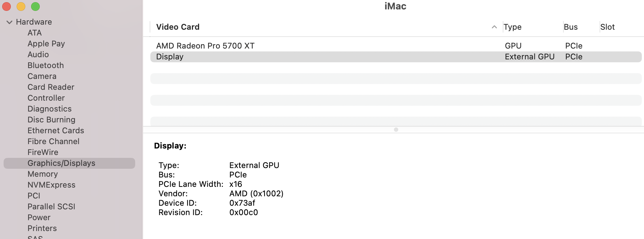Click the green zoom window button

coord(35,7)
